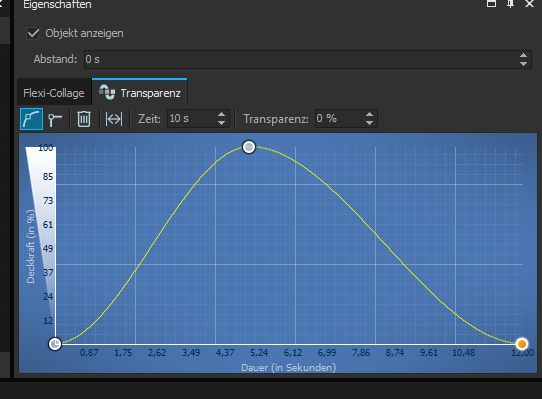Switch to the Flexi-Collage tab
The height and width of the screenshot is (399, 542).
[54, 93]
